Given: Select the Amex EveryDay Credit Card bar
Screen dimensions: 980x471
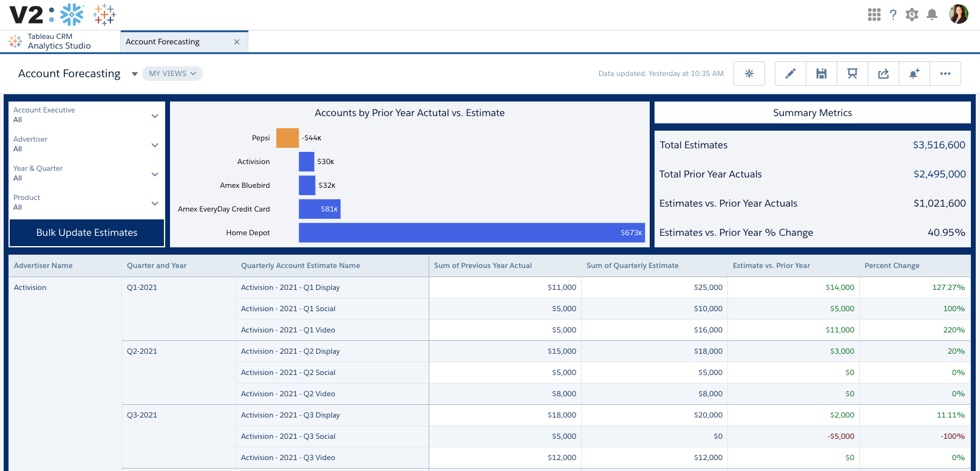Looking at the screenshot, I should point(319,209).
